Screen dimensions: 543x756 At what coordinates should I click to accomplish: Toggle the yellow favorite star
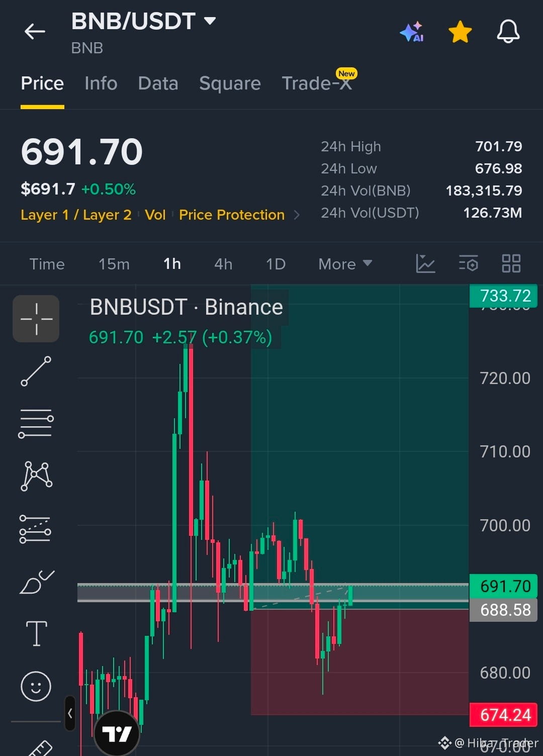click(460, 32)
